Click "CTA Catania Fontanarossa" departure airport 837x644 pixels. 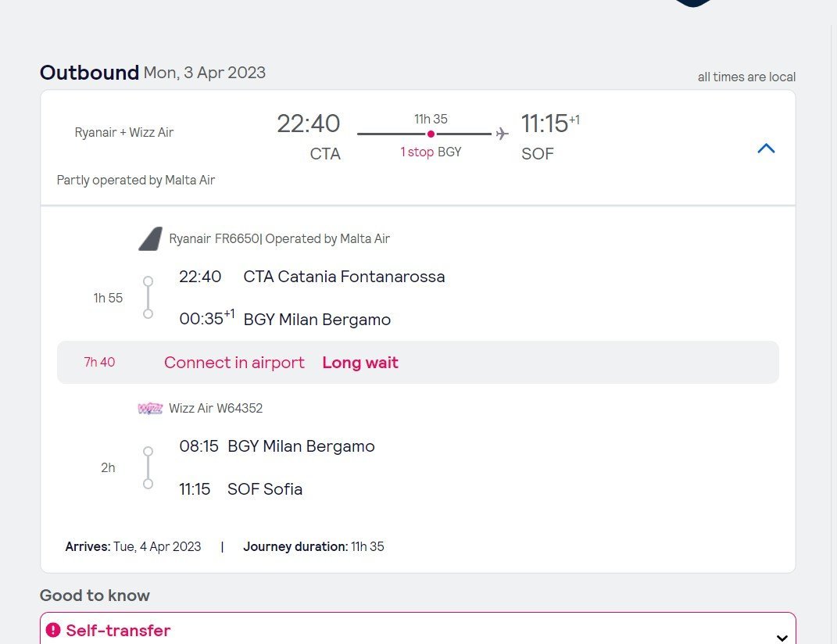coord(344,277)
